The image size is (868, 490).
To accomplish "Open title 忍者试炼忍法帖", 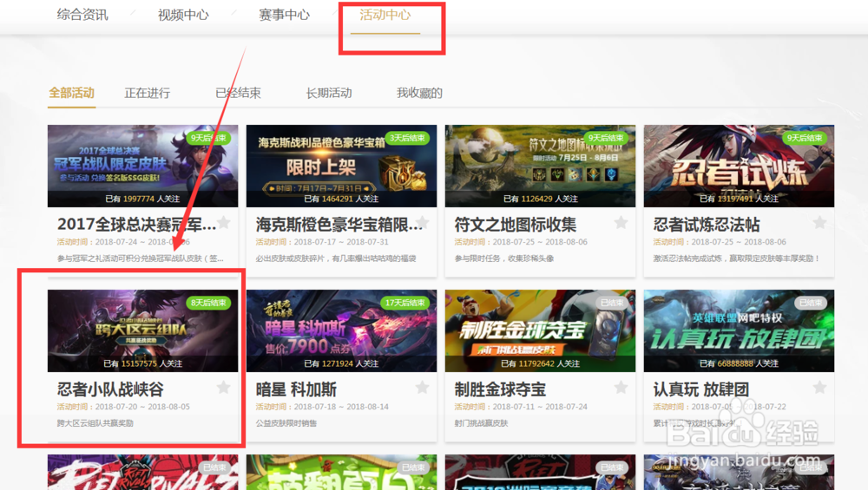I will 707,225.
